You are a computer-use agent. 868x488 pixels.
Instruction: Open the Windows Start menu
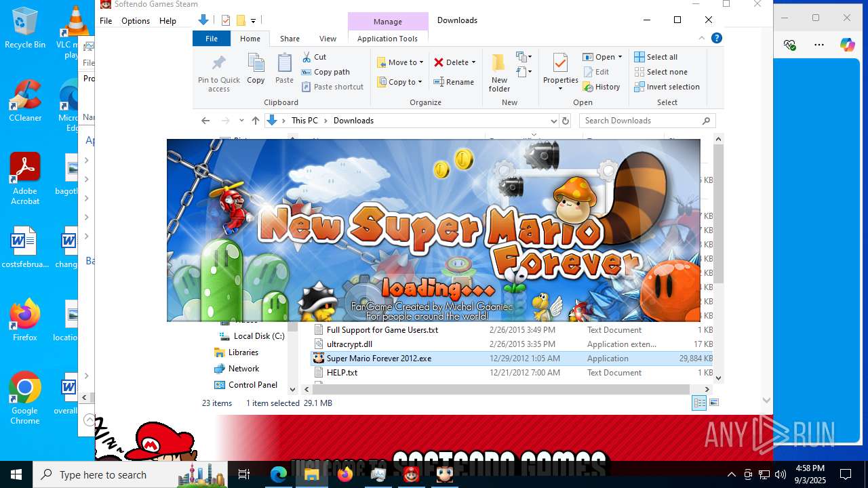[16, 474]
